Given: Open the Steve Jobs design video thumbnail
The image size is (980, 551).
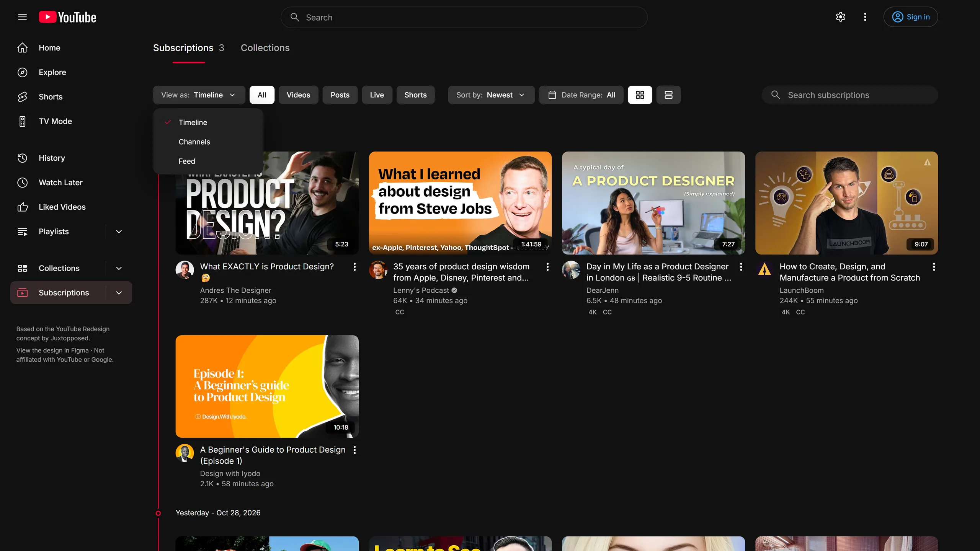Looking at the screenshot, I should click(x=460, y=203).
